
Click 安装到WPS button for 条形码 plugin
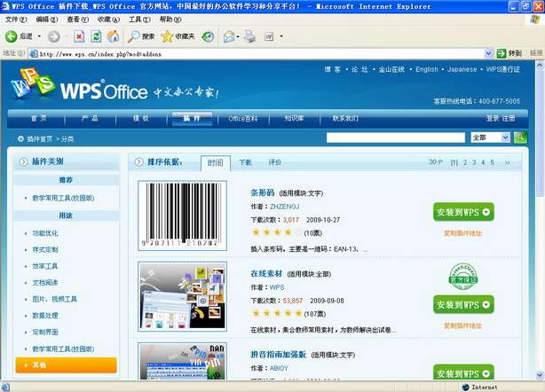click(x=462, y=212)
